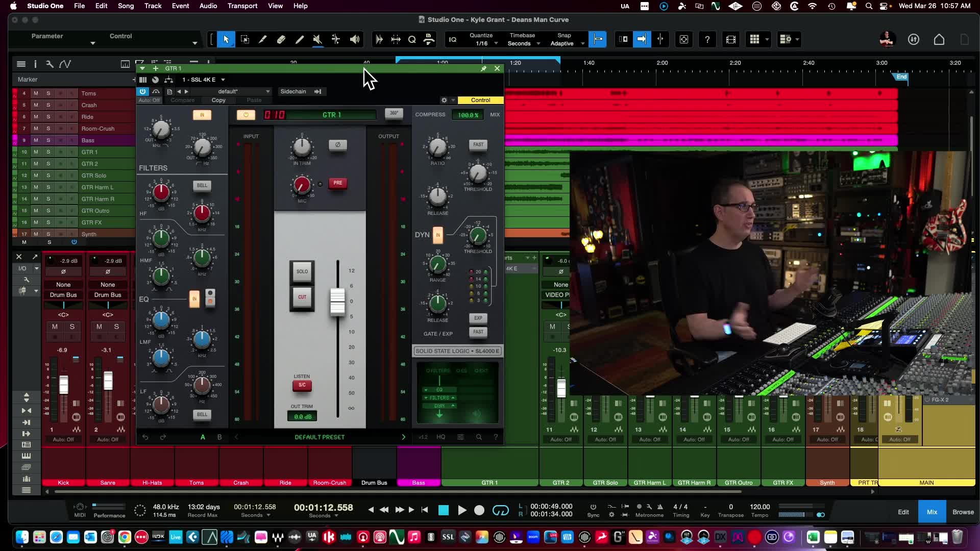
Task: Open the 1 - SSL 4K E insert dropdown
Action: tap(204, 80)
